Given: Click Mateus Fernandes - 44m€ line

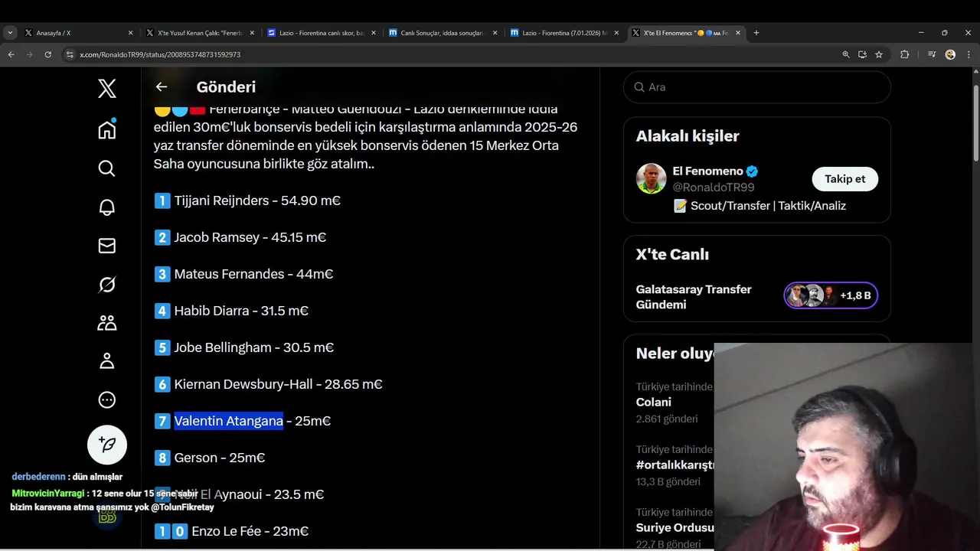Looking at the screenshot, I should [243, 274].
